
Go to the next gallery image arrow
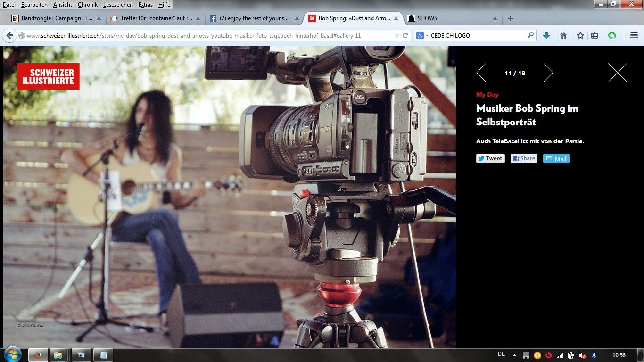click(x=548, y=73)
